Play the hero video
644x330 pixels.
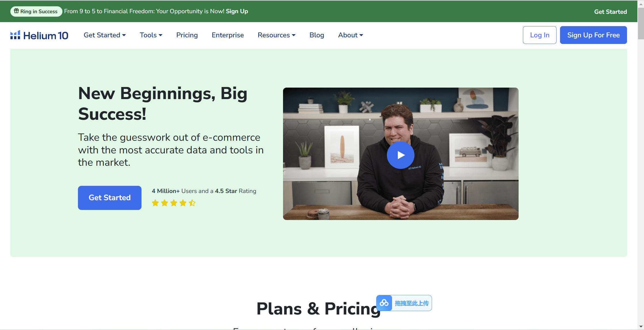(x=400, y=155)
